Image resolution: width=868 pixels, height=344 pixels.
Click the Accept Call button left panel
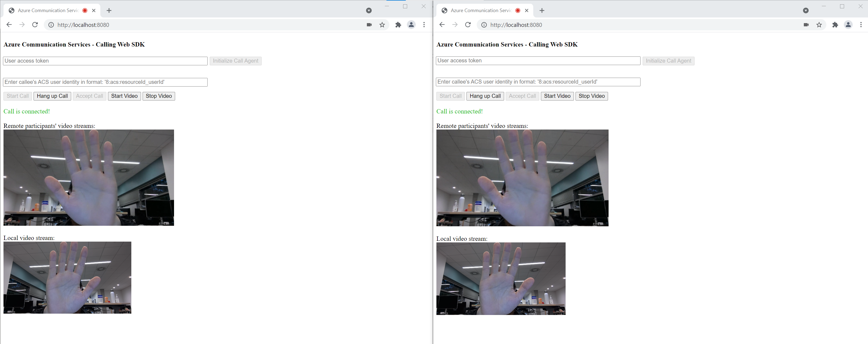tap(89, 96)
